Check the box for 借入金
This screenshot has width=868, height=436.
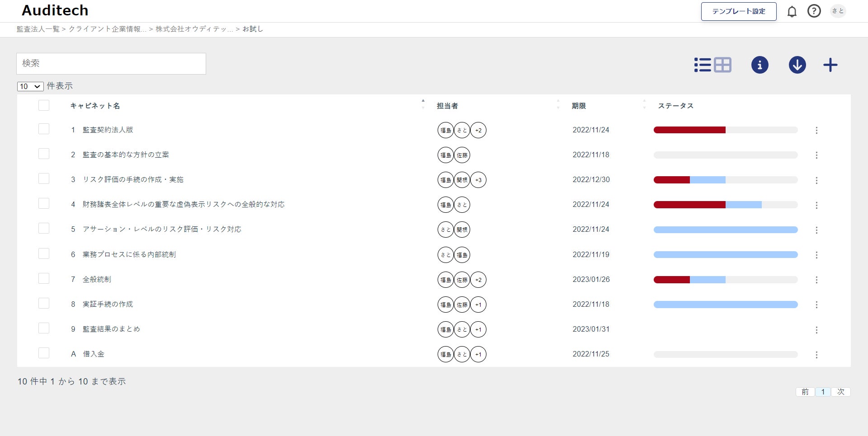click(x=44, y=353)
